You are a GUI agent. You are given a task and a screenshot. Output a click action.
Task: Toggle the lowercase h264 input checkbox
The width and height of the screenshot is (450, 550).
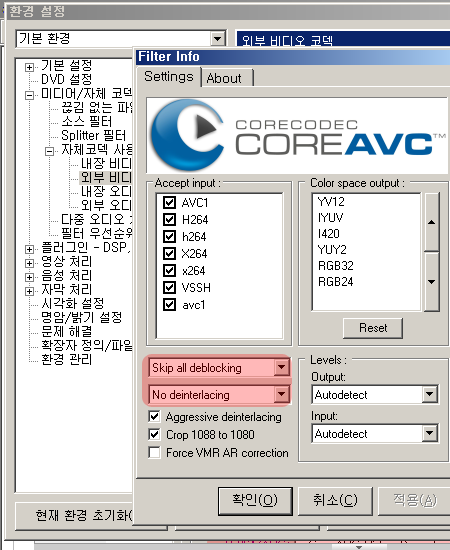(x=169, y=236)
